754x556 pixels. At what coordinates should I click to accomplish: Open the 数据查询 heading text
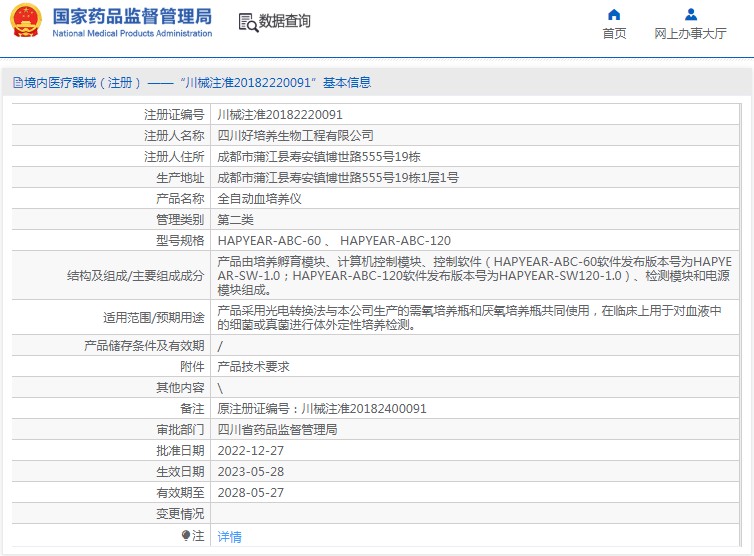pyautogui.click(x=285, y=21)
